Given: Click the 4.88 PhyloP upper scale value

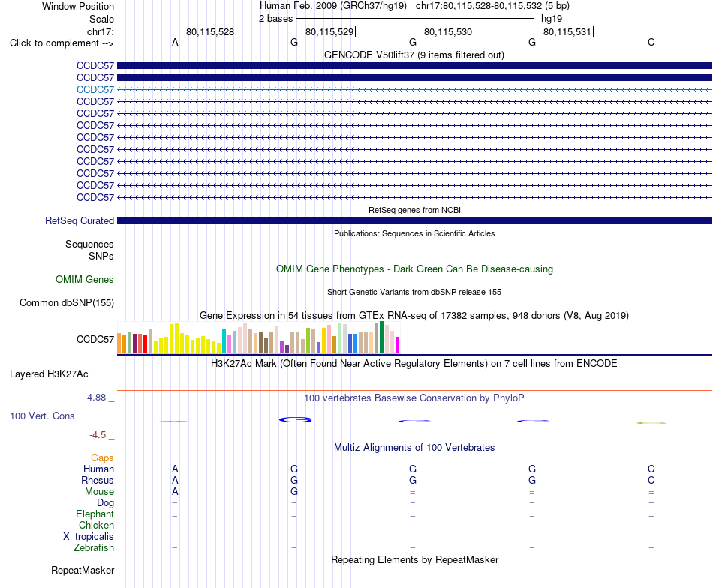Looking at the screenshot, I should coord(96,397).
